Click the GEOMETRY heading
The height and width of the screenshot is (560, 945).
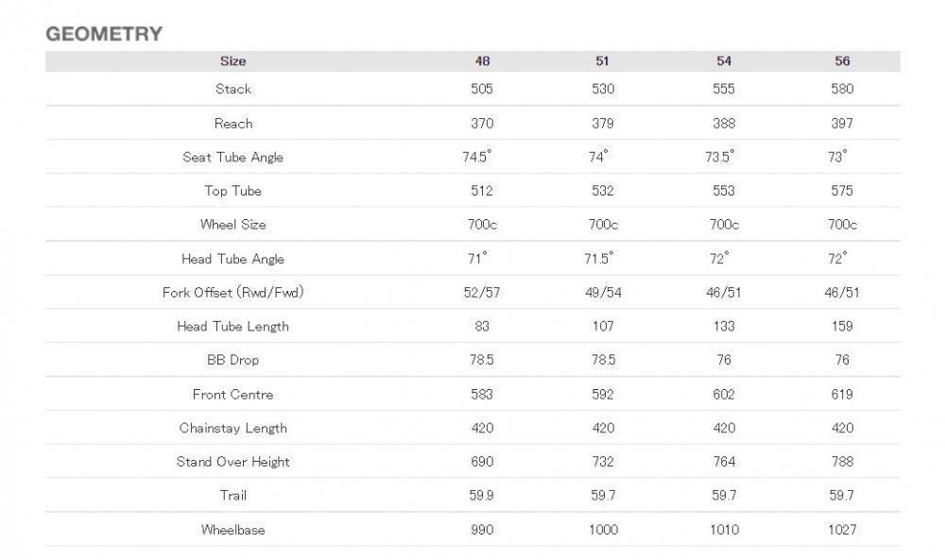(104, 34)
